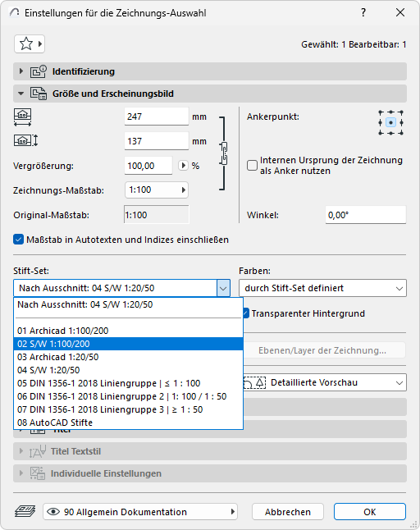
Task: Close the dialog window
Action: point(400,13)
